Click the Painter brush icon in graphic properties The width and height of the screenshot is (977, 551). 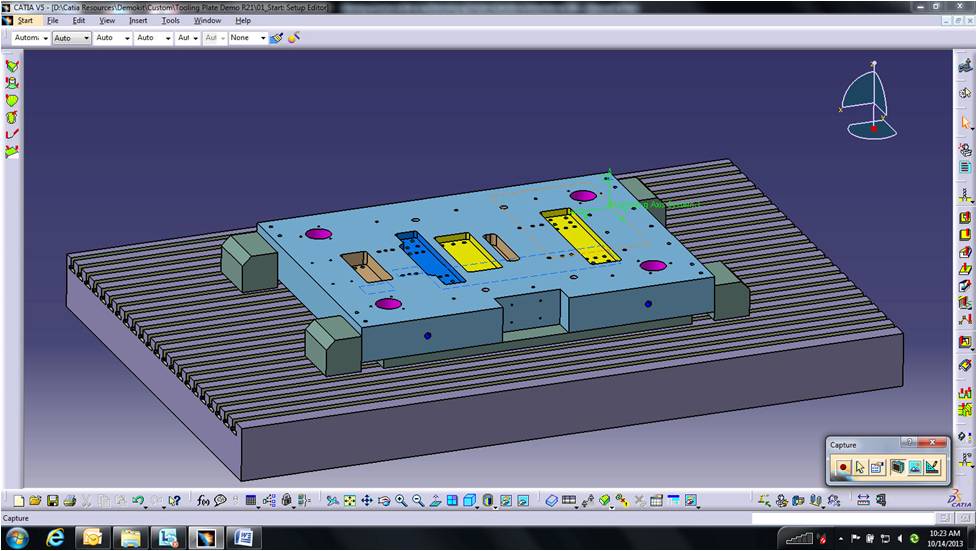coord(277,38)
